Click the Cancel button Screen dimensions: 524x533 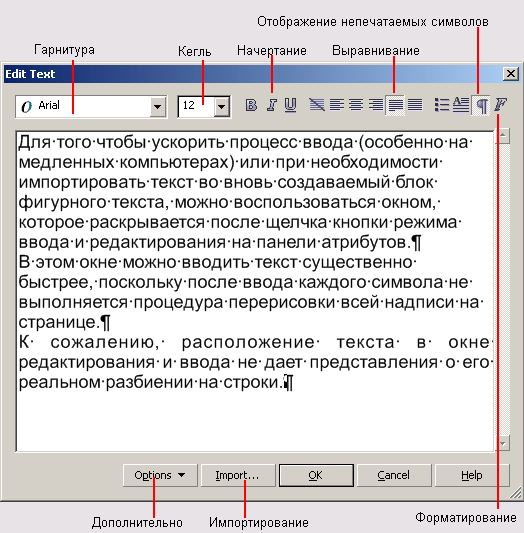(x=394, y=475)
